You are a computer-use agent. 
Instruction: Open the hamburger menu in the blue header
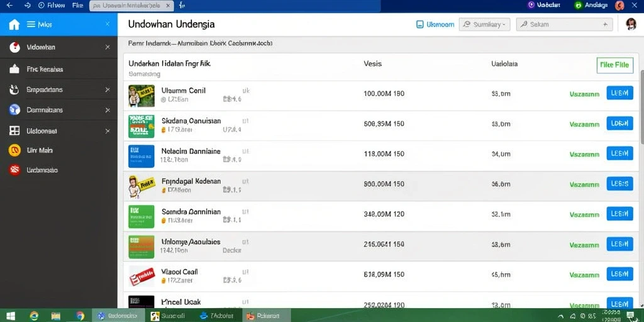[x=31, y=25]
